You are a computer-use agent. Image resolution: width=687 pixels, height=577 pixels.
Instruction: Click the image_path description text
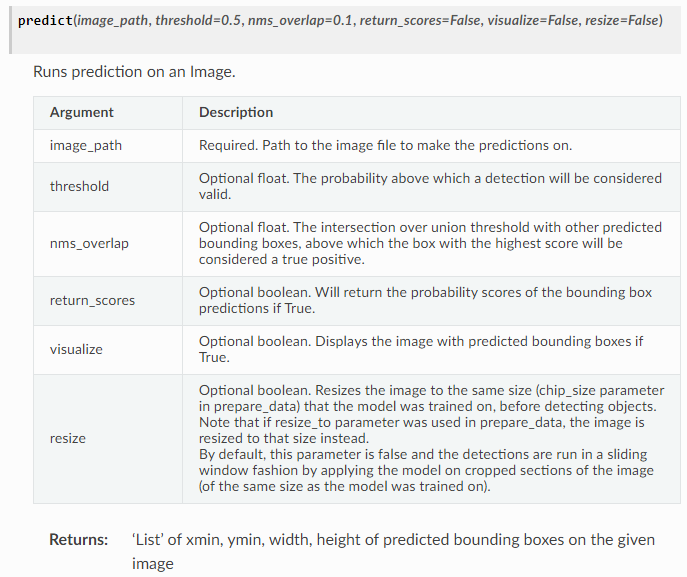point(386,145)
